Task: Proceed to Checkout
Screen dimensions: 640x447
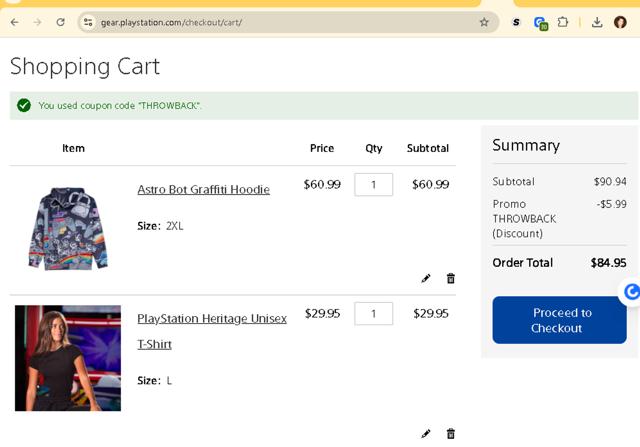Action: 559,320
